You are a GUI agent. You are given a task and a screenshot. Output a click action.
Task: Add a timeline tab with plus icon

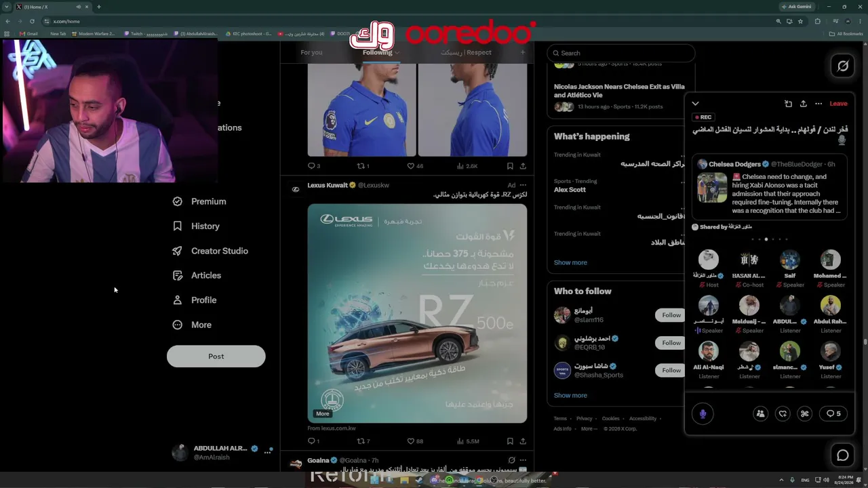(522, 52)
